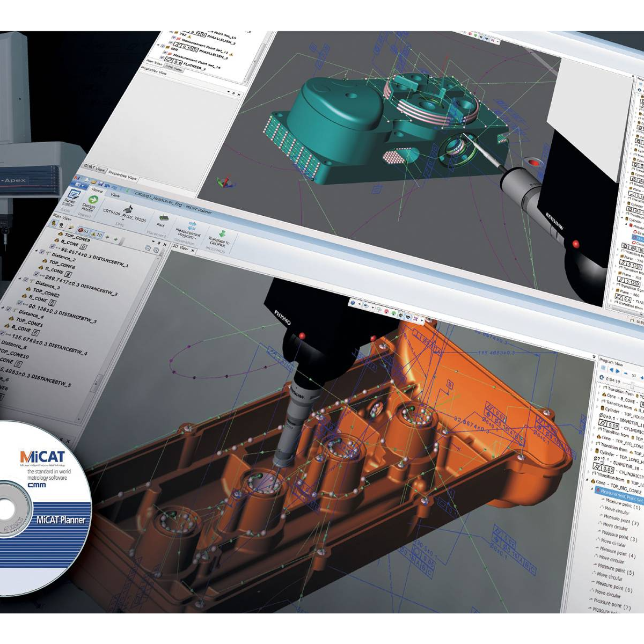Click the error counter showing 51
Image resolution: width=644 pixels, height=644 pixels.
83,229
